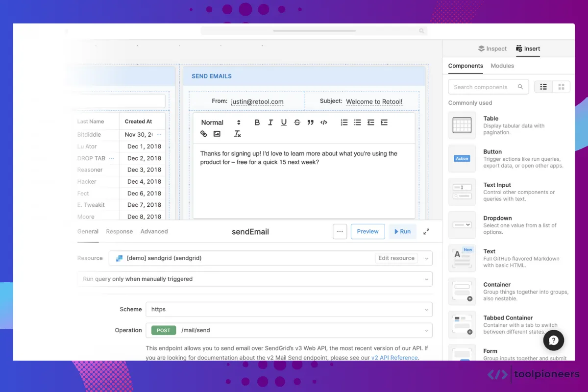This screenshot has width=588, height=392.
Task: Click the sendEmail query name
Action: click(250, 232)
